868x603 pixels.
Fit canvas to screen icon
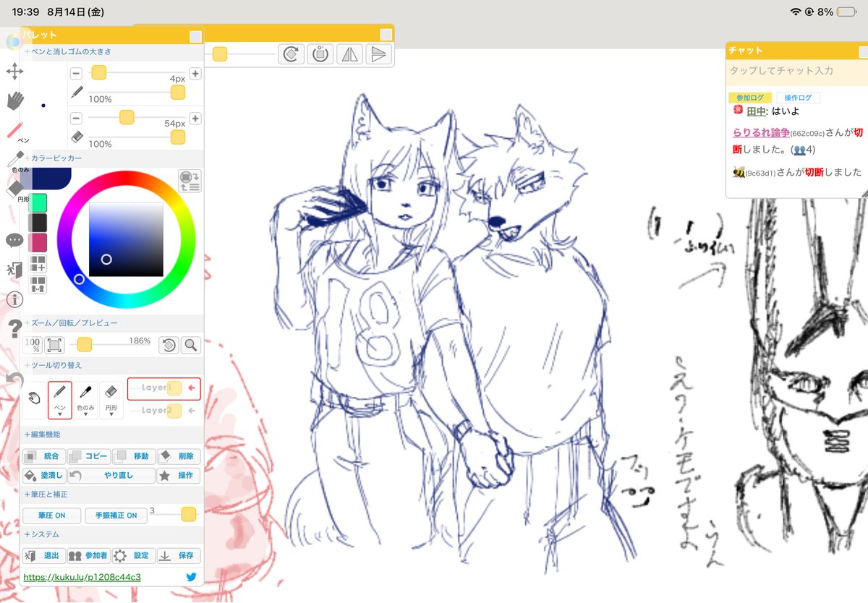click(x=54, y=345)
